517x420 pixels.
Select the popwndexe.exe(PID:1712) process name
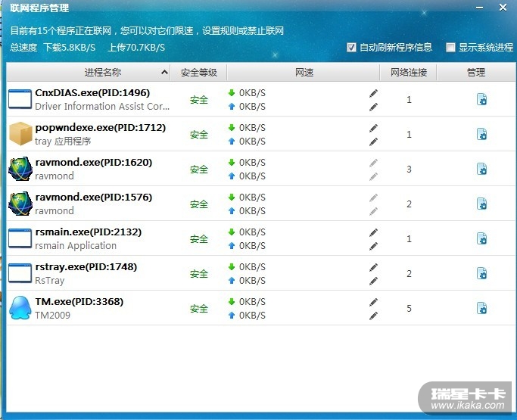point(100,127)
